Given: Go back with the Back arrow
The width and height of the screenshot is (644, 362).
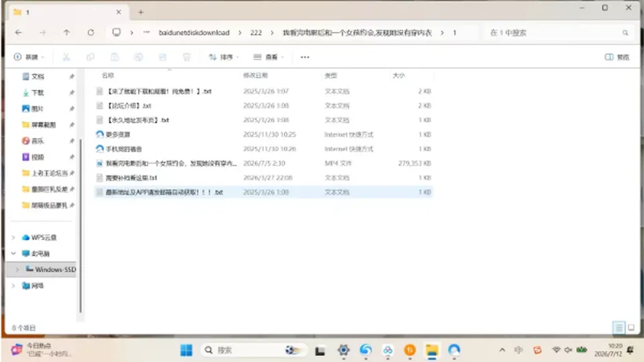Looking at the screenshot, I should point(19,32).
